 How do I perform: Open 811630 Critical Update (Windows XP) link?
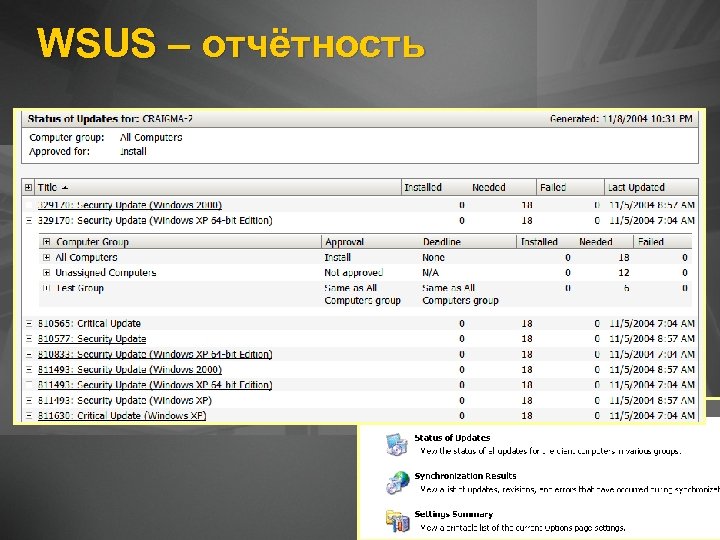pos(122,416)
